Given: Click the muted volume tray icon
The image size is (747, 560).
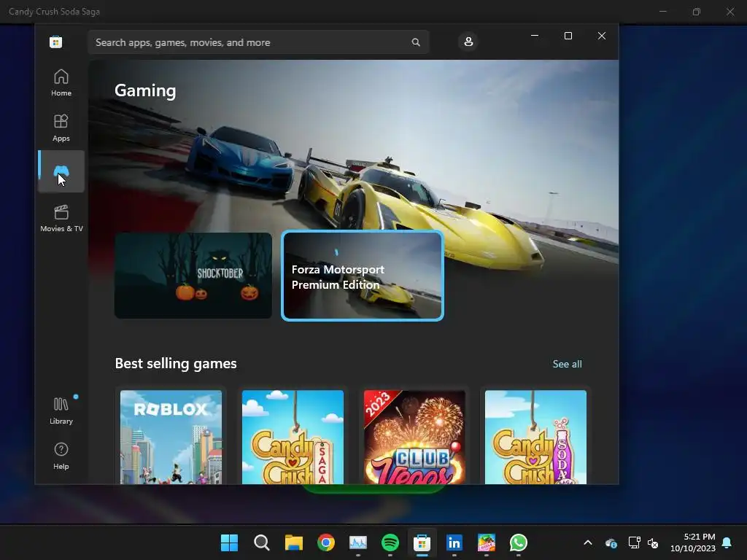Looking at the screenshot, I should [653, 542].
